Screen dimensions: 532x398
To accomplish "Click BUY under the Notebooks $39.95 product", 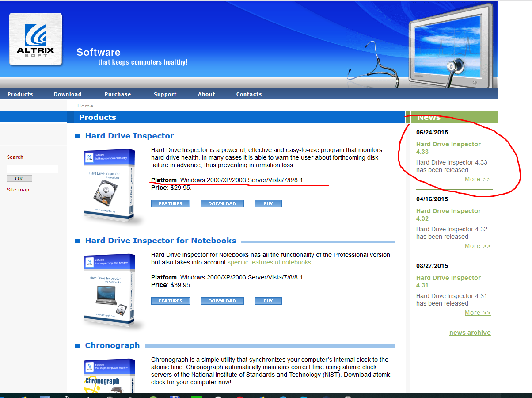I will 268,301.
